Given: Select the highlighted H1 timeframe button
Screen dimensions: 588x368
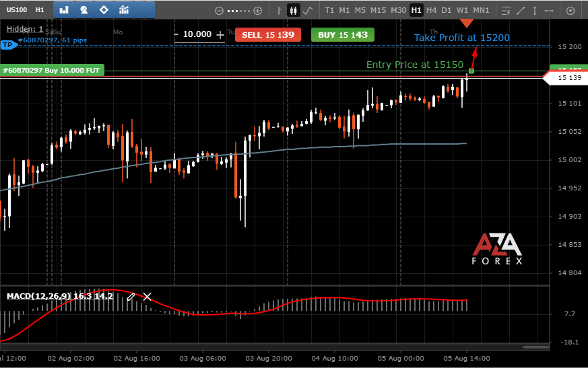Looking at the screenshot, I should (x=416, y=10).
